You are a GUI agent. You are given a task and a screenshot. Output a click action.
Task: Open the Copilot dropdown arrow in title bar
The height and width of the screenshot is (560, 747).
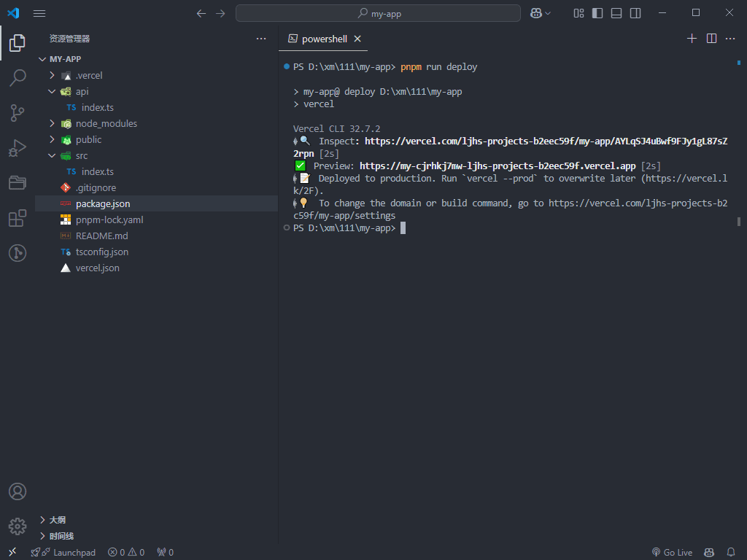tap(548, 13)
